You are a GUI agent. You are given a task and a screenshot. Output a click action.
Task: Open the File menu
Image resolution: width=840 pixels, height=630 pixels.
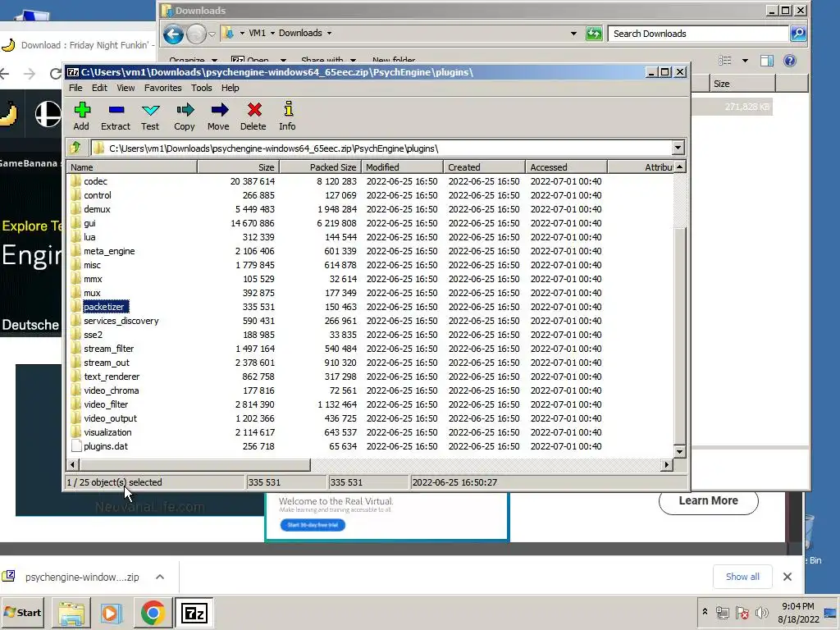click(x=75, y=88)
